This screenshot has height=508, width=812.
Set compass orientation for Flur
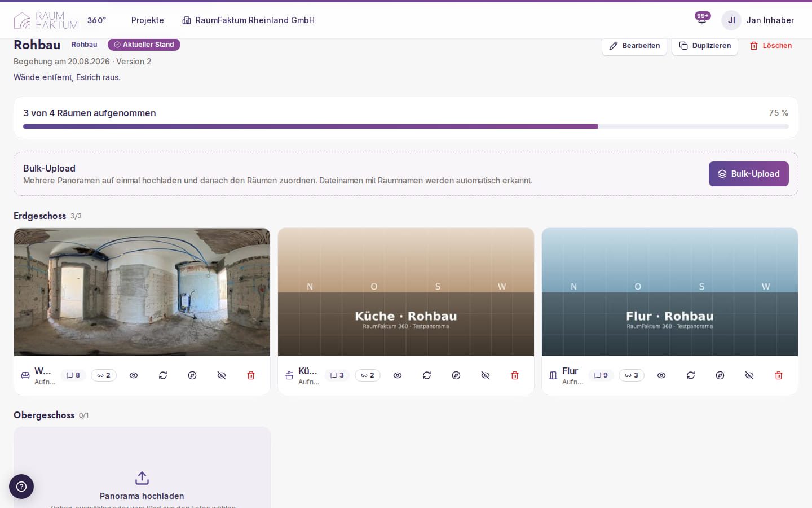point(720,375)
